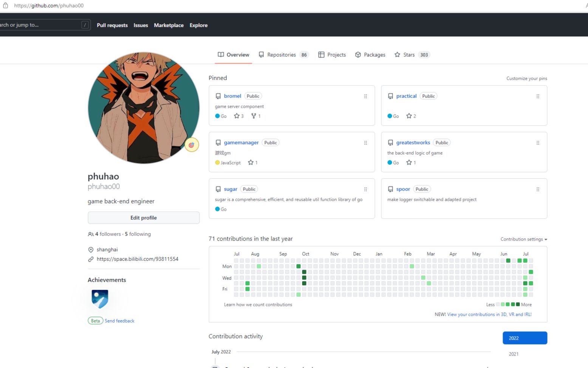
Task: Click the sugar repository icon
Action: tap(218, 189)
